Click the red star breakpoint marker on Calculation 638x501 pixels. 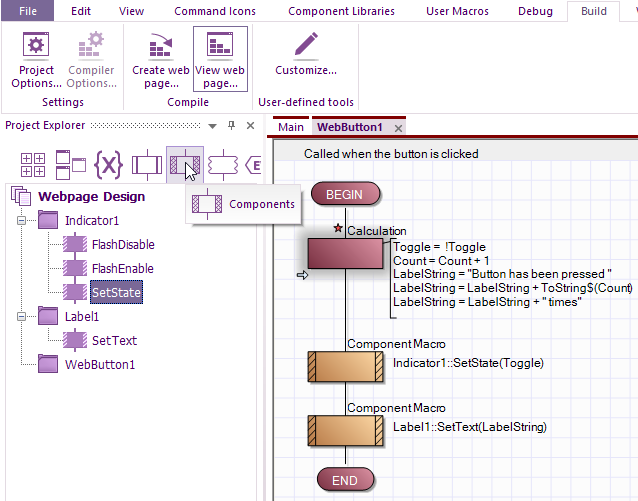[x=338, y=228]
